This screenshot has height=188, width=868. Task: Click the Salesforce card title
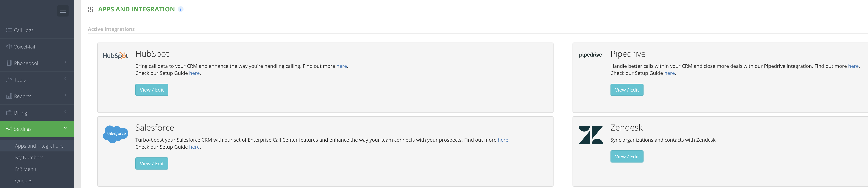pyautogui.click(x=155, y=128)
